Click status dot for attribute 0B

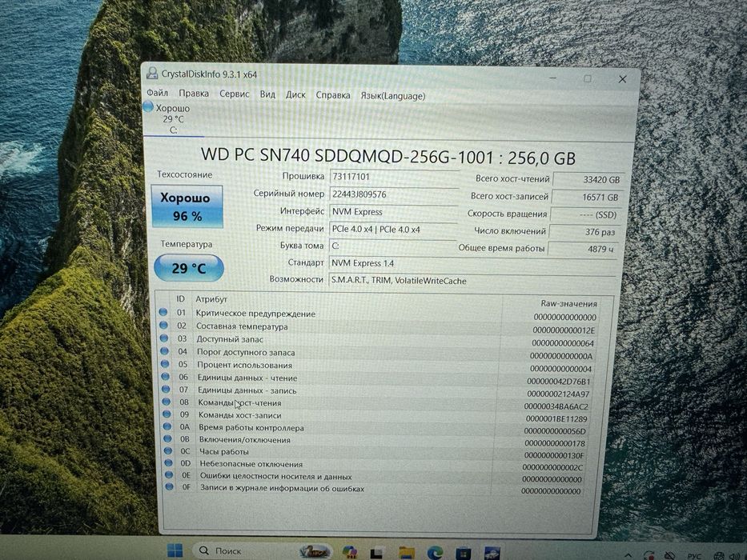click(167, 438)
